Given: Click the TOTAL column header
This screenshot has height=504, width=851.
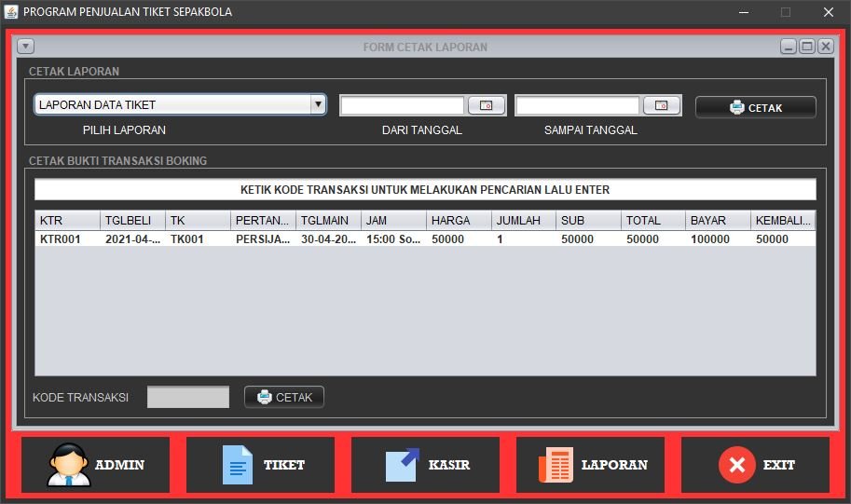Looking at the screenshot, I should coord(653,221).
